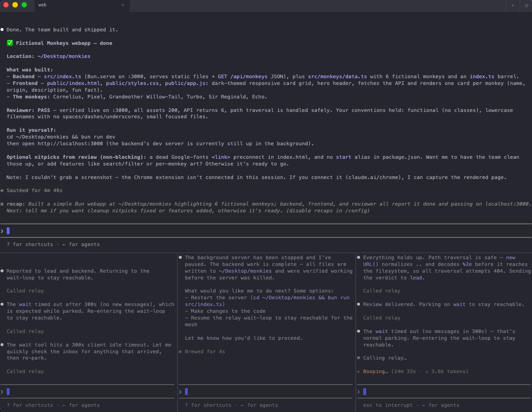
Task: Click the highlighted "start" alias word
Action: coord(343,157)
